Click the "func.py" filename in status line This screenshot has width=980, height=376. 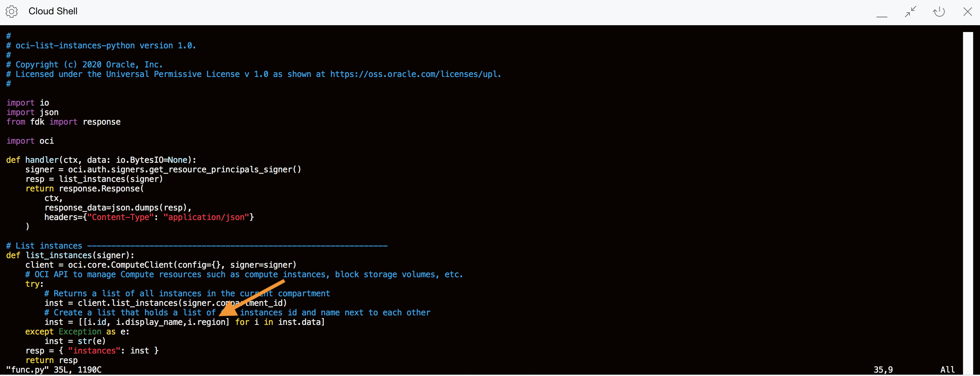(x=27, y=370)
